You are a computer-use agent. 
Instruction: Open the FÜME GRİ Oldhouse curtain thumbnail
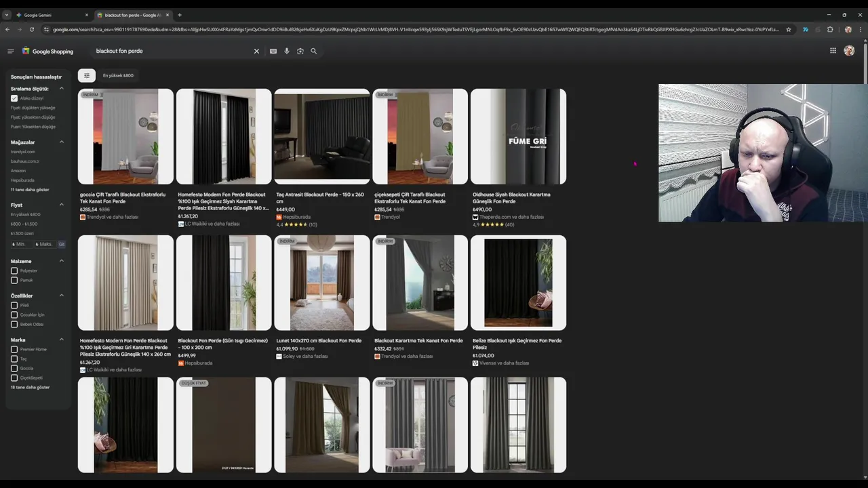point(518,136)
